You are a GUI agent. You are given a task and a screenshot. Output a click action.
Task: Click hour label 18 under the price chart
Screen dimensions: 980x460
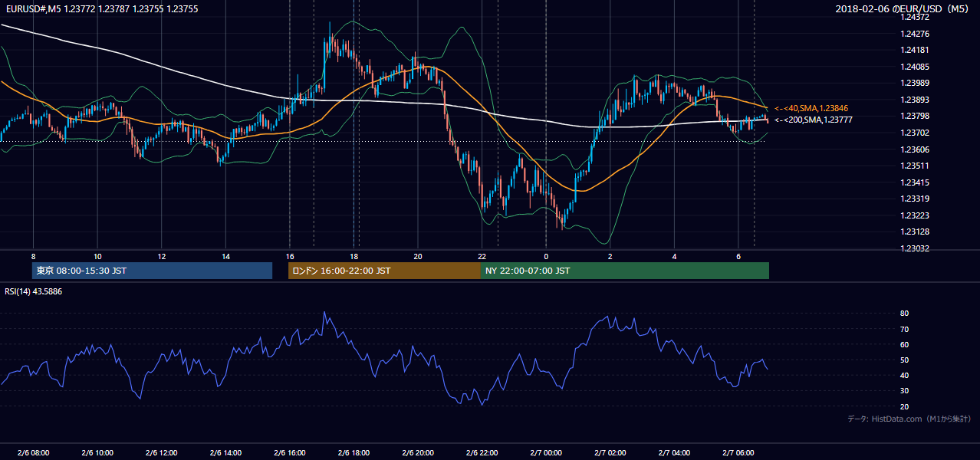point(354,256)
